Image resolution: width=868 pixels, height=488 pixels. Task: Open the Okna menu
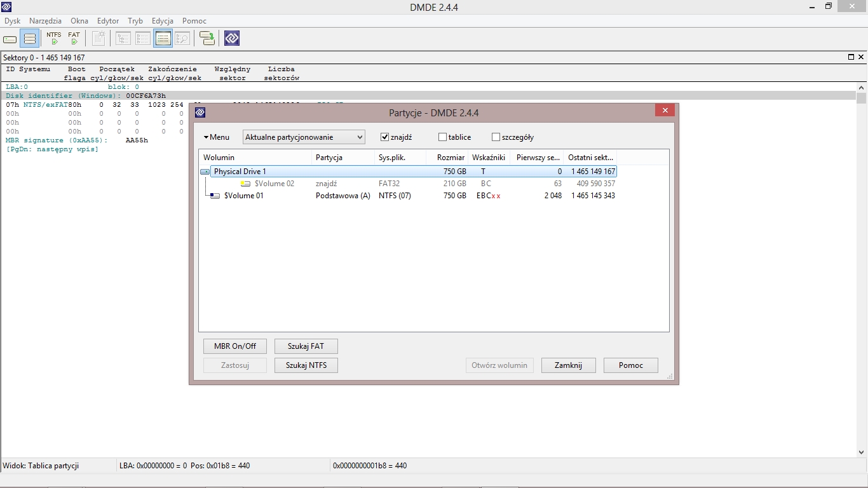(79, 21)
